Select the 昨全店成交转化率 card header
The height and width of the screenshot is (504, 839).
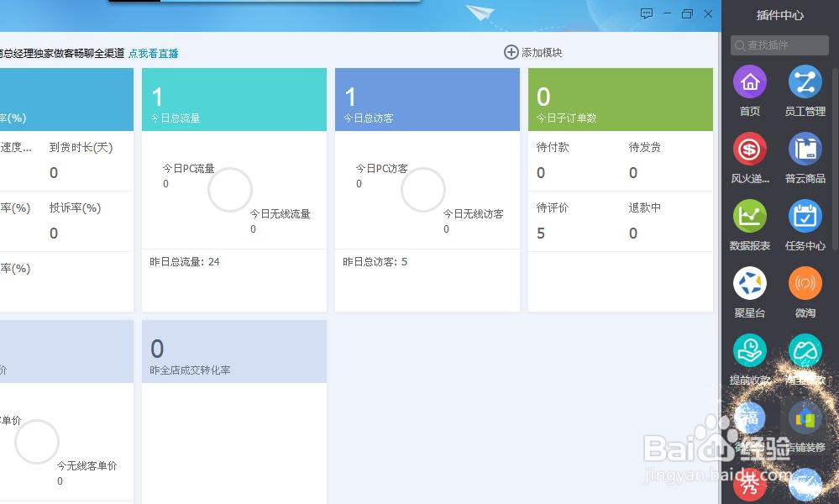[x=233, y=351]
